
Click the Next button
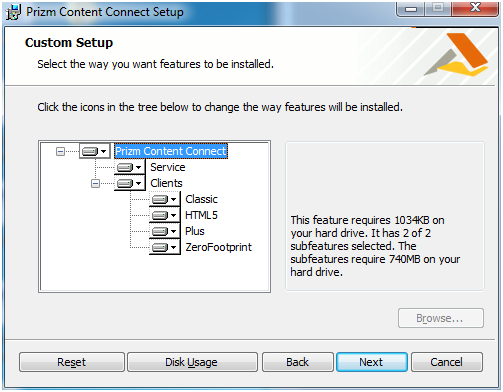(372, 362)
